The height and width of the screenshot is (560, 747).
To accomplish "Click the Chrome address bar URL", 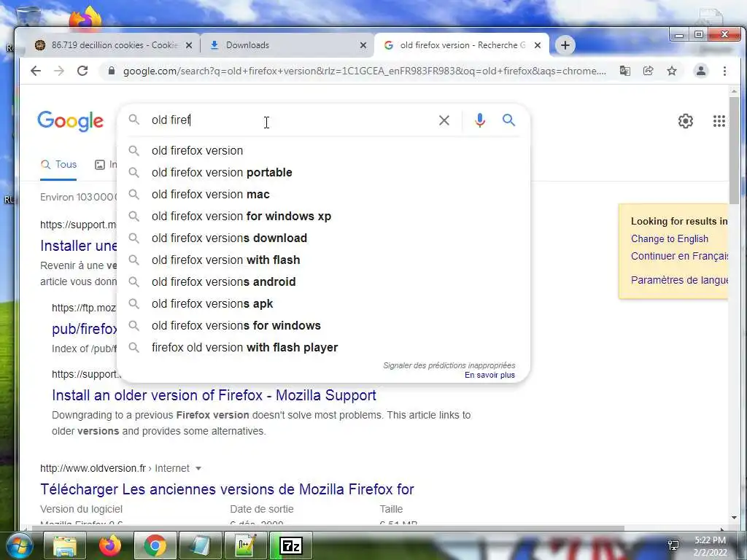I will point(365,71).
